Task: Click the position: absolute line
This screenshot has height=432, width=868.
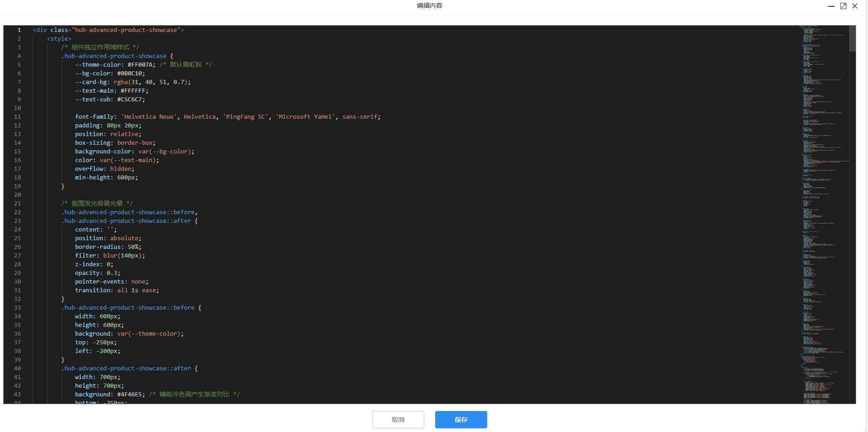Action: click(x=108, y=238)
